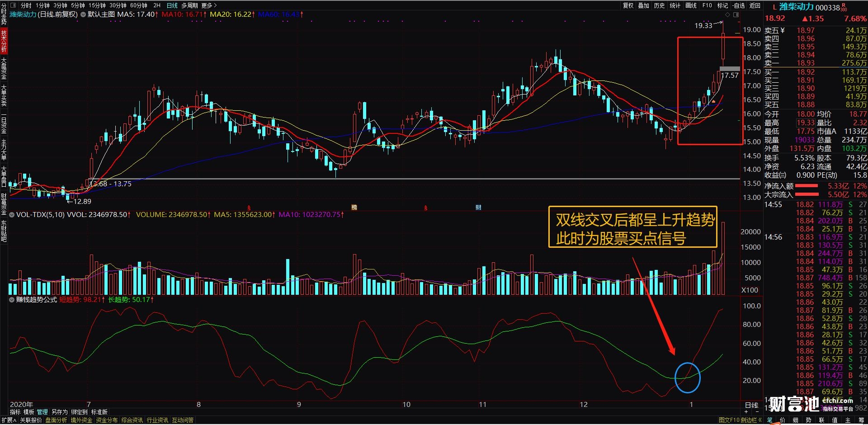Open the 资金分布 bottom tab
The image size is (868, 425).
(x=107, y=420)
